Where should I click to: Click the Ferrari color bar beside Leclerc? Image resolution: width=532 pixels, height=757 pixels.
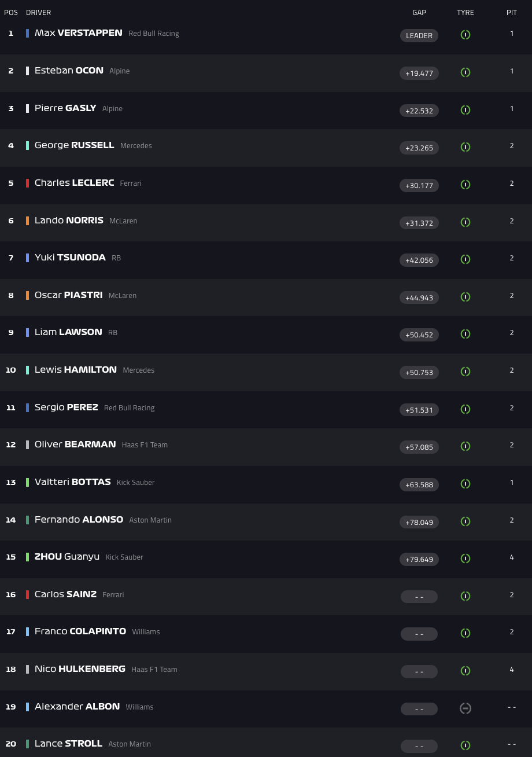click(x=27, y=183)
